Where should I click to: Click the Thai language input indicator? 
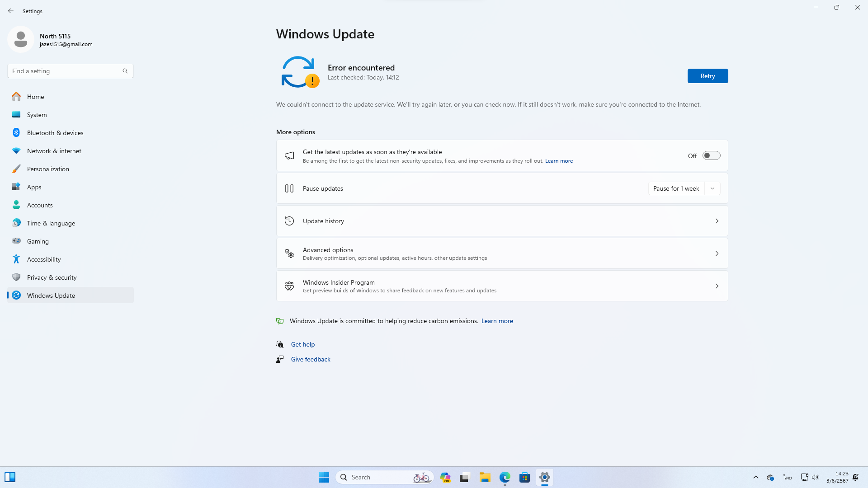(x=788, y=477)
